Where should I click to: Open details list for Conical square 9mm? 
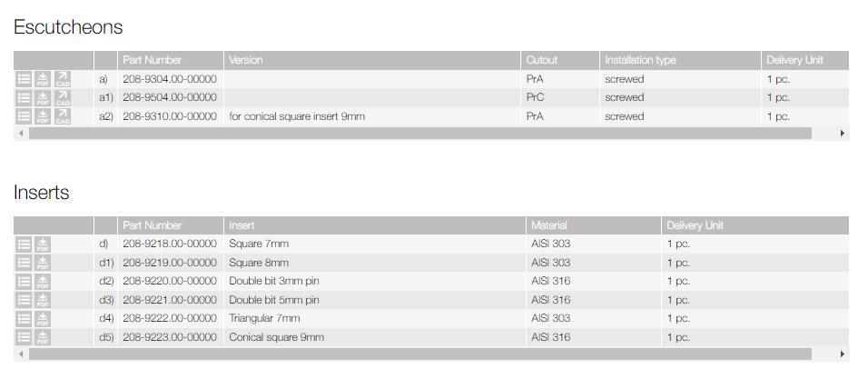pyautogui.click(x=25, y=337)
